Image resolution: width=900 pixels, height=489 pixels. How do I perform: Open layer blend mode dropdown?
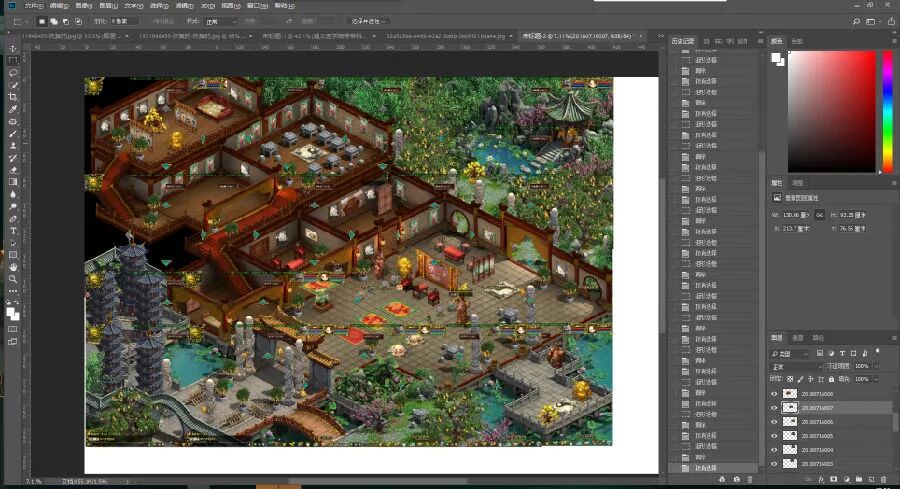[797, 366]
